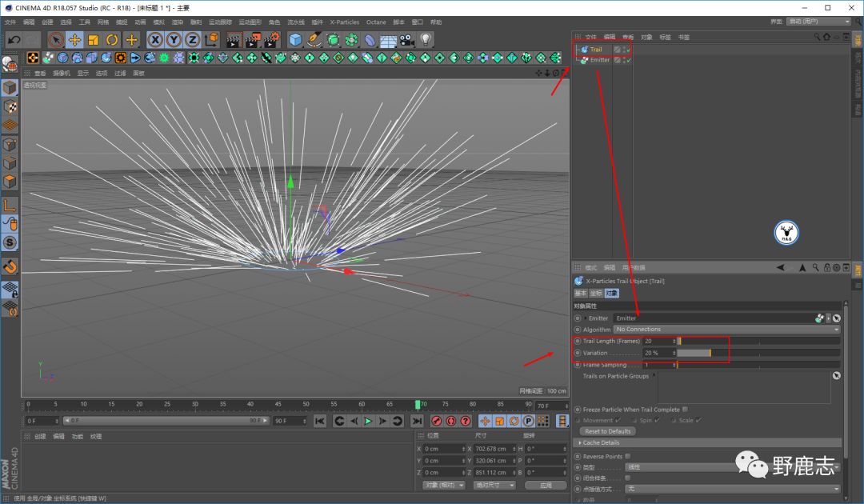Click the Undo arrow icon

click(x=14, y=39)
